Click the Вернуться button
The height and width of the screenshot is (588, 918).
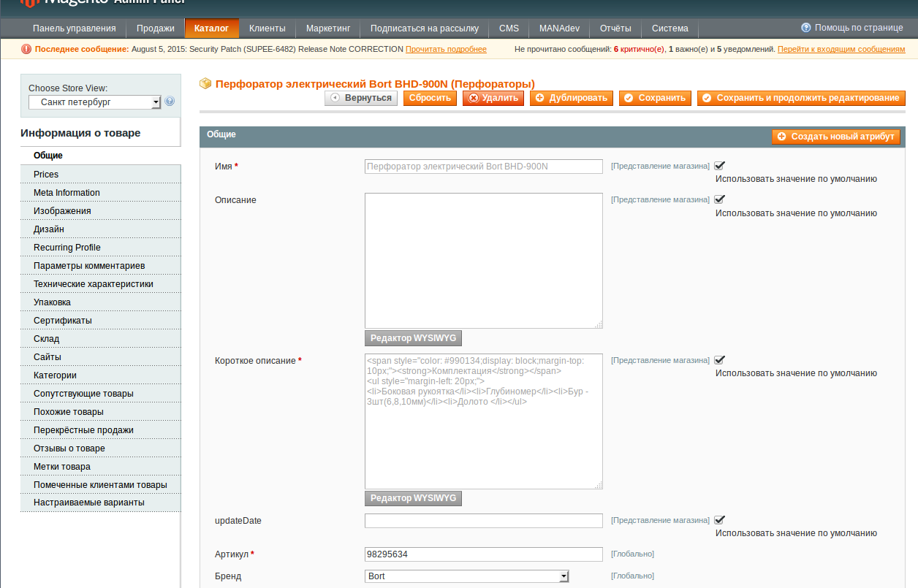[x=361, y=98]
